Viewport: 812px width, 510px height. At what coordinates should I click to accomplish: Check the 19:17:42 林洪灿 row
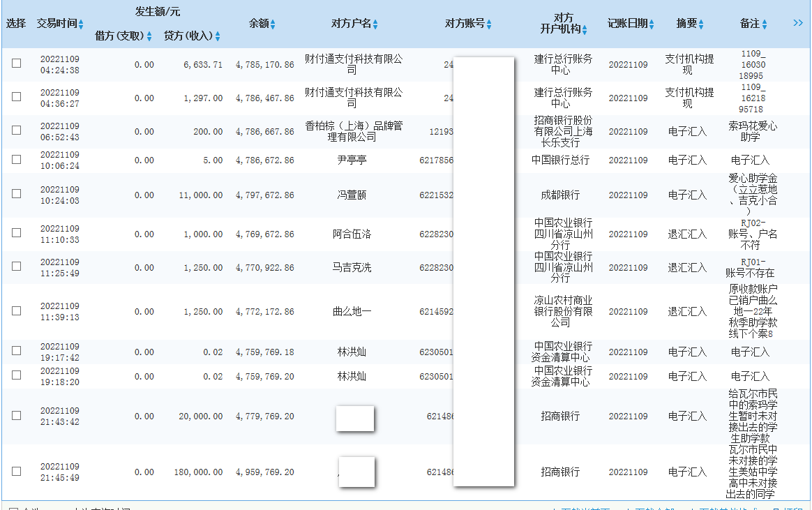point(17,350)
